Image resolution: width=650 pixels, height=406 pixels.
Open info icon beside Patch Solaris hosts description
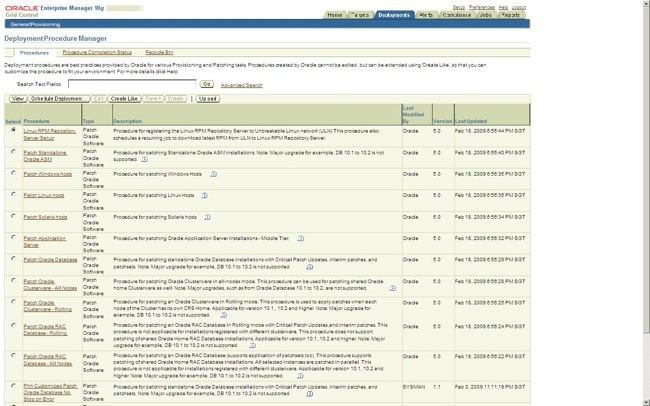pyautogui.click(x=207, y=217)
